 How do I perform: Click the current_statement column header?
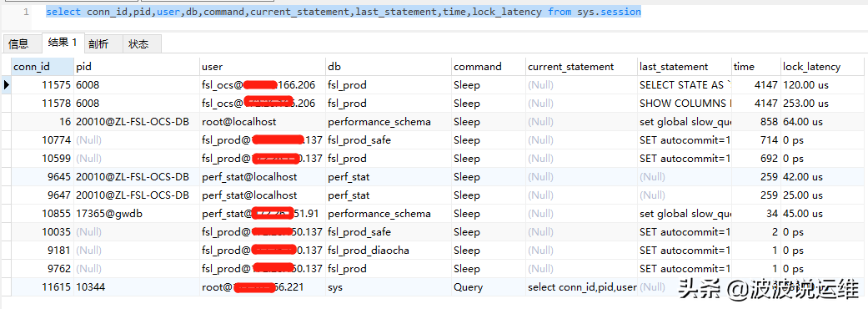[581, 67]
